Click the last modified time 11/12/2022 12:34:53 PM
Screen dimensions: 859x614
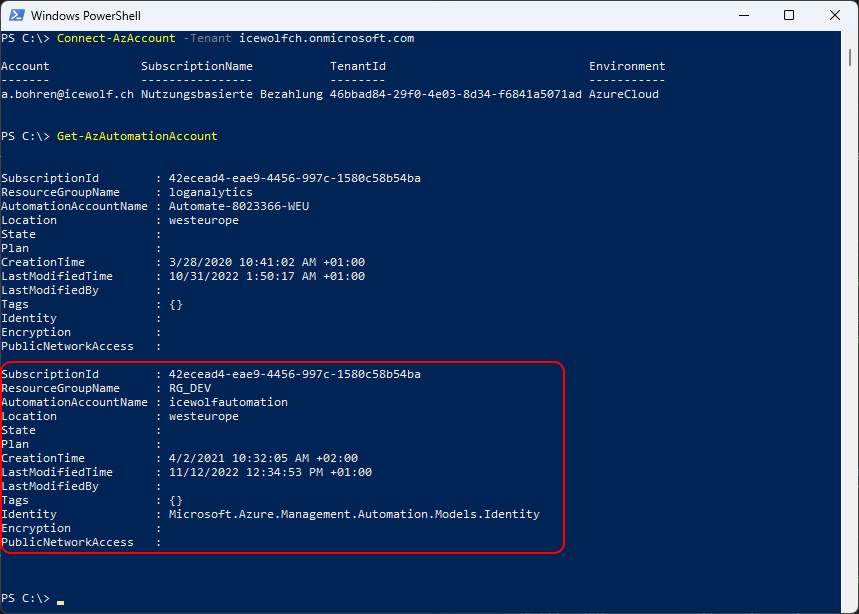click(x=246, y=473)
